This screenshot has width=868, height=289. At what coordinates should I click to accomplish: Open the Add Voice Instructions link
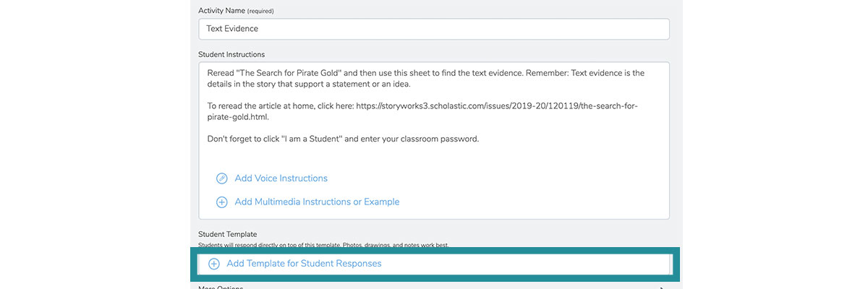point(281,178)
